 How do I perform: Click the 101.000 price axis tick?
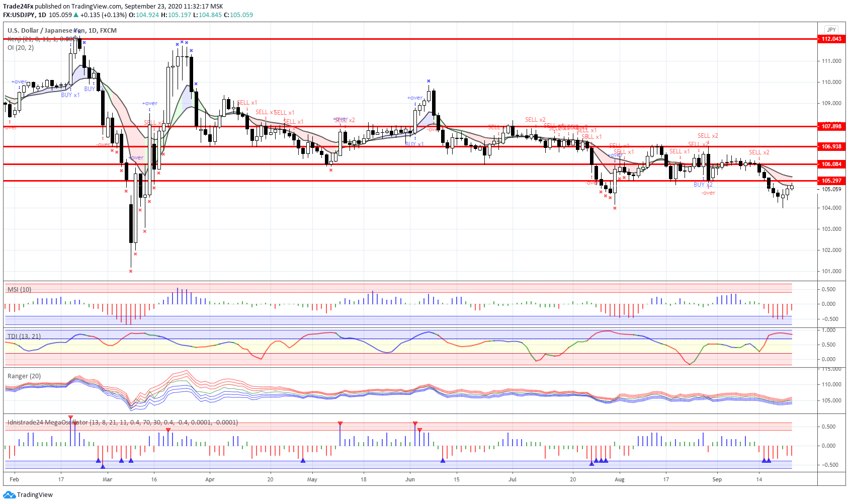[x=831, y=271]
